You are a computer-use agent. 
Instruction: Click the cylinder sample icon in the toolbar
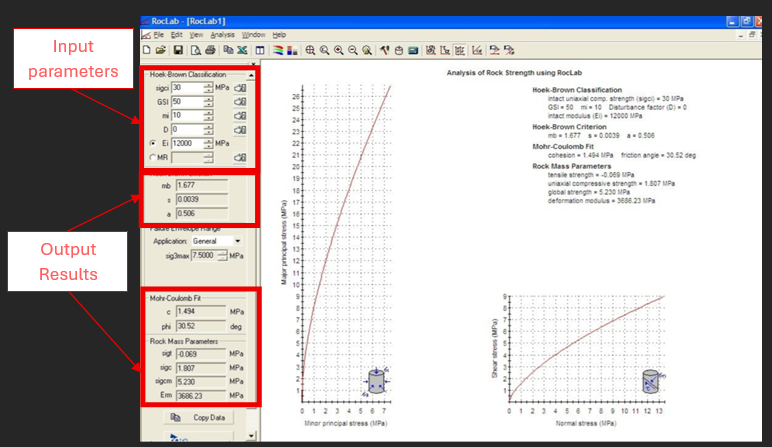[x=399, y=50]
